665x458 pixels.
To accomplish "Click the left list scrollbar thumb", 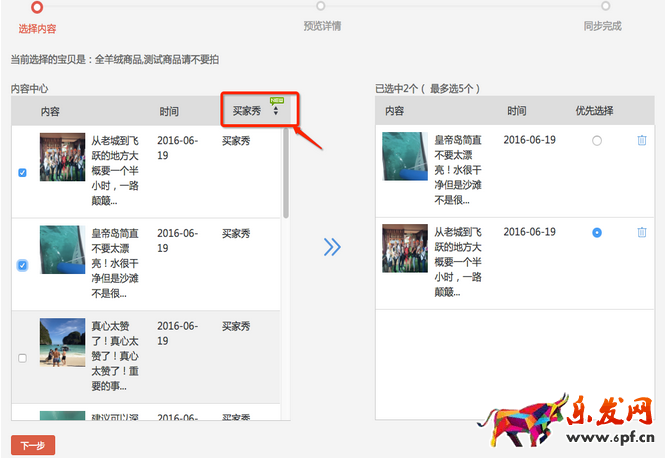I will [x=286, y=173].
